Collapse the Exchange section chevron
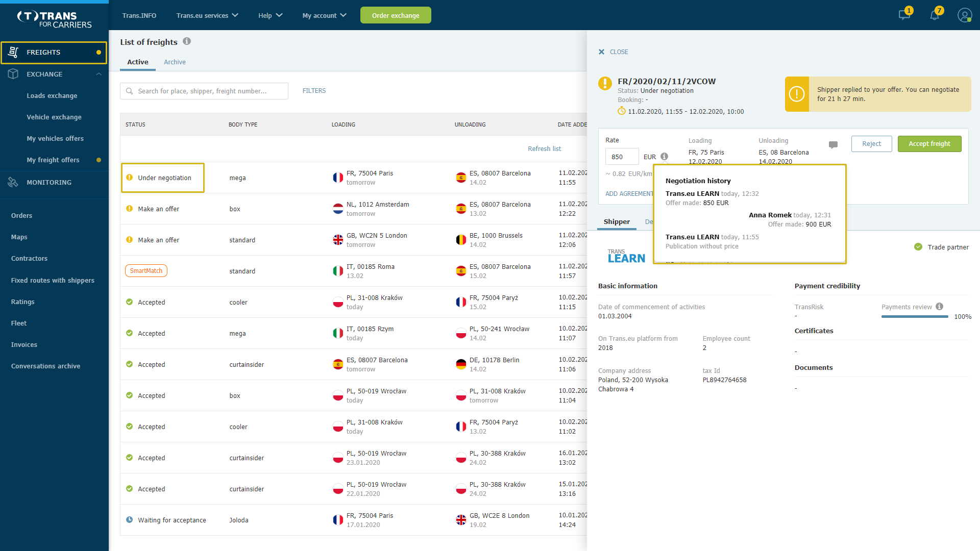980x551 pixels. [99, 74]
